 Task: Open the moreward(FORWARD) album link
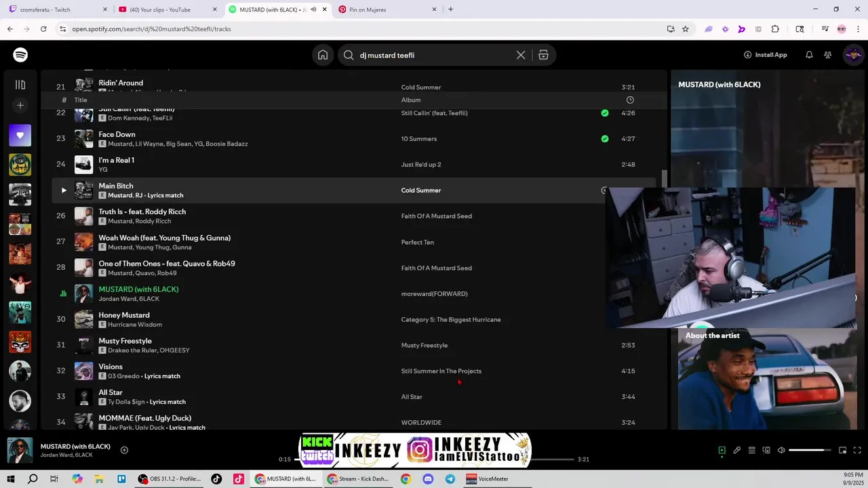tap(435, 293)
